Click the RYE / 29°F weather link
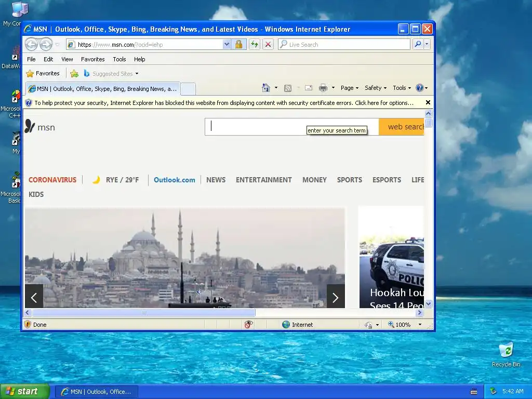The width and height of the screenshot is (532, 399). pyautogui.click(x=116, y=180)
